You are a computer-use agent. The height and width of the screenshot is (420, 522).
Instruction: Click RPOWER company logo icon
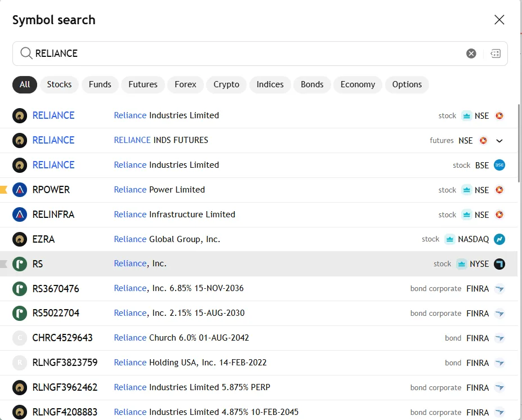(20, 190)
